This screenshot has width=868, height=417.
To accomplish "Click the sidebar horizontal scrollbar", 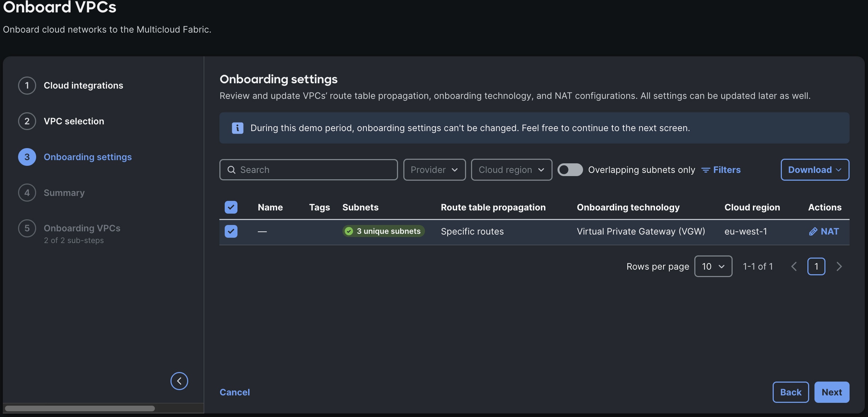I will [x=80, y=408].
